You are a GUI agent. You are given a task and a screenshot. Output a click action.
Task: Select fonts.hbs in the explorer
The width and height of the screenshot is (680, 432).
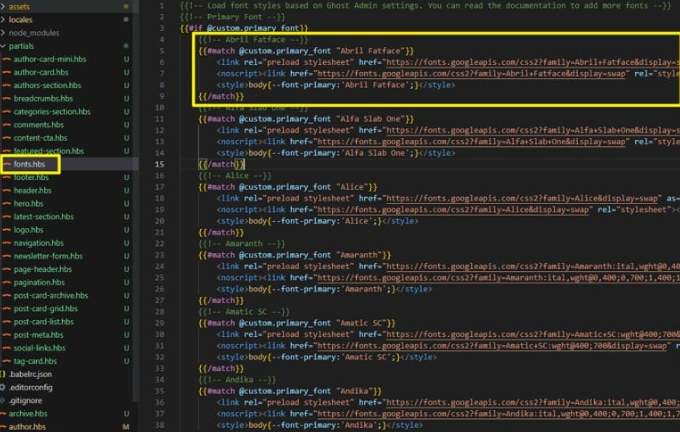(29, 164)
